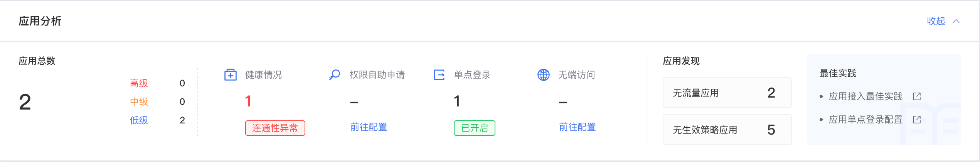This screenshot has width=980, height=162.
Task: Select the 高级 risk level label
Action: tap(139, 83)
